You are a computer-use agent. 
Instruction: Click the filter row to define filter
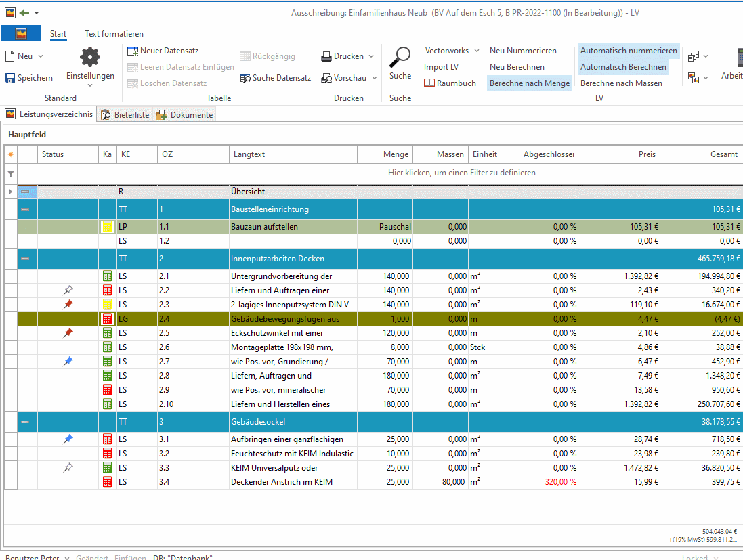[x=461, y=173]
